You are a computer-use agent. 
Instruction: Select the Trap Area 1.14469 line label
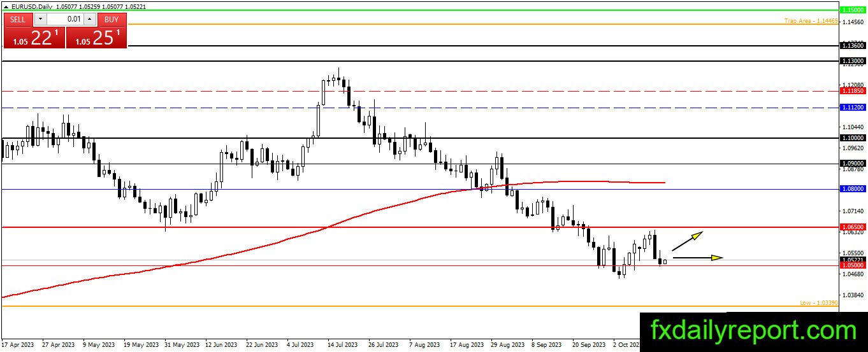[x=811, y=21]
